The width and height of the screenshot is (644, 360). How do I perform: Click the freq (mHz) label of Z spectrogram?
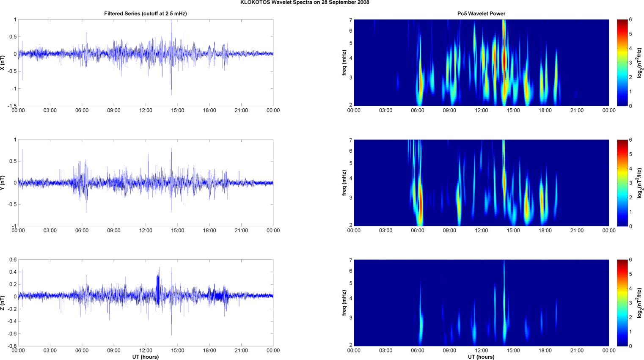click(344, 303)
